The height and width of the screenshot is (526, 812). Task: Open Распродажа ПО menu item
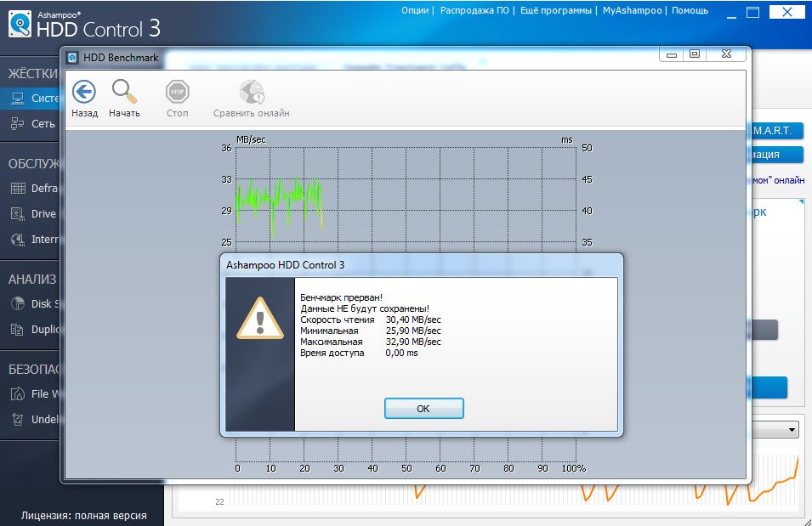coord(474,10)
